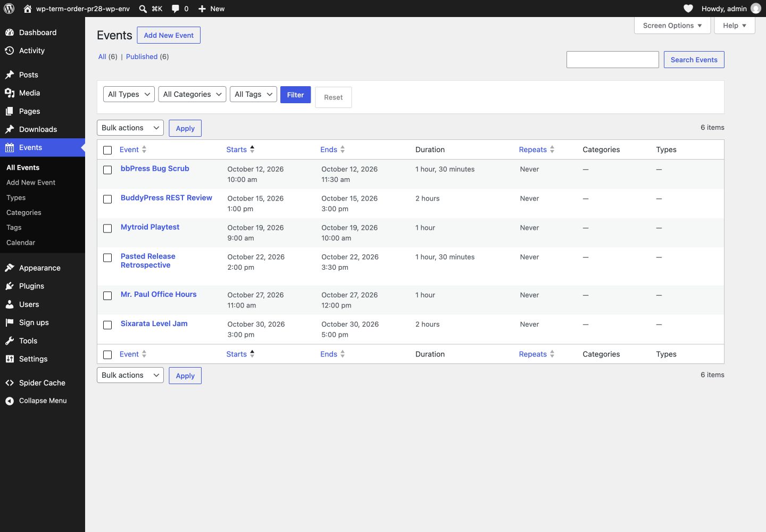The width and height of the screenshot is (766, 532).
Task: Click the home site icon
Action: (x=28, y=9)
